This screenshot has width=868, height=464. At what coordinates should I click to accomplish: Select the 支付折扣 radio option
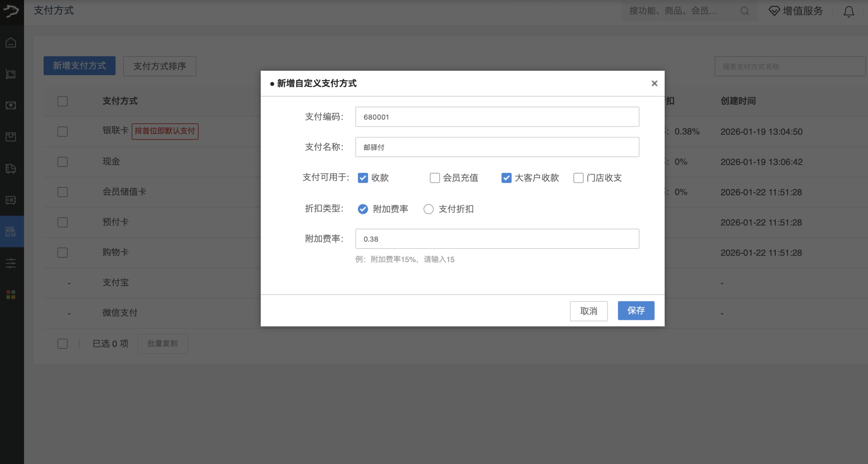point(428,209)
